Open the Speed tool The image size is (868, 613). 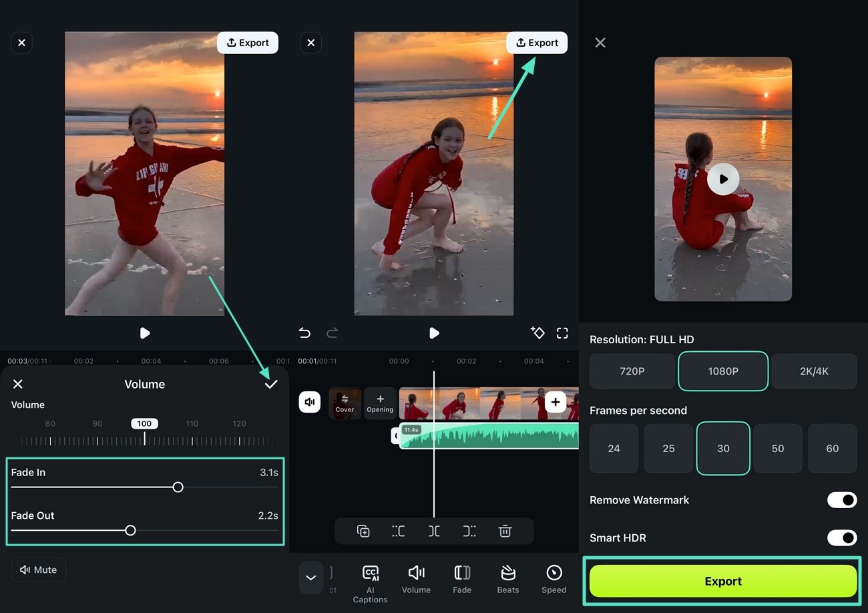point(554,579)
